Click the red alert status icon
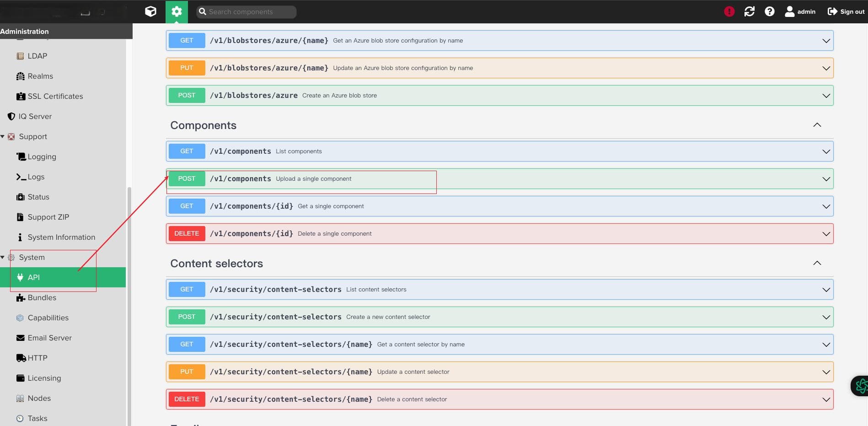 coord(729,11)
